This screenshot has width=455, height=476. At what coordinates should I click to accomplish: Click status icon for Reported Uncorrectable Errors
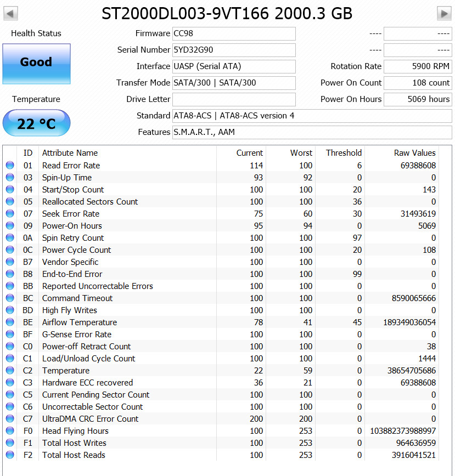coord(10,286)
